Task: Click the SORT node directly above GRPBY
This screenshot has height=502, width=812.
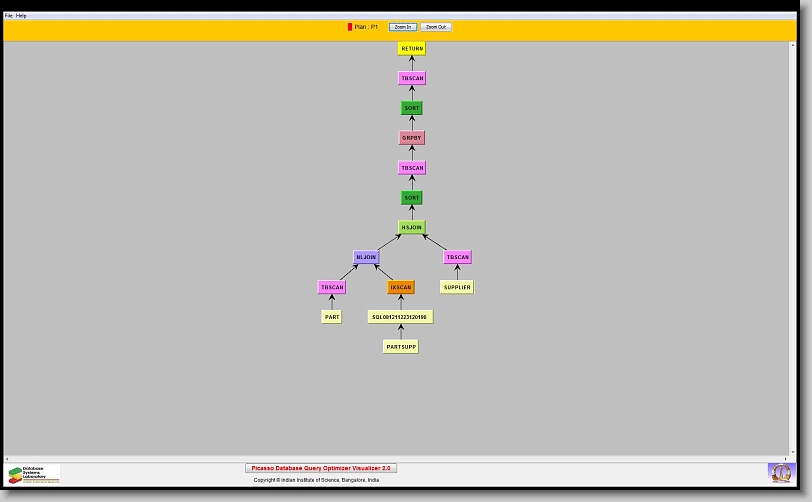Action: 412,108
